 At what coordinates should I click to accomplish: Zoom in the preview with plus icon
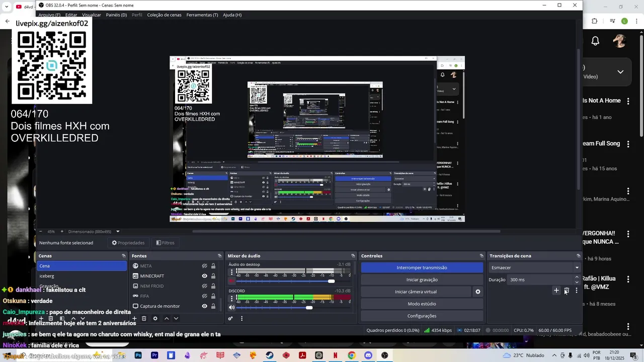pos(62,231)
